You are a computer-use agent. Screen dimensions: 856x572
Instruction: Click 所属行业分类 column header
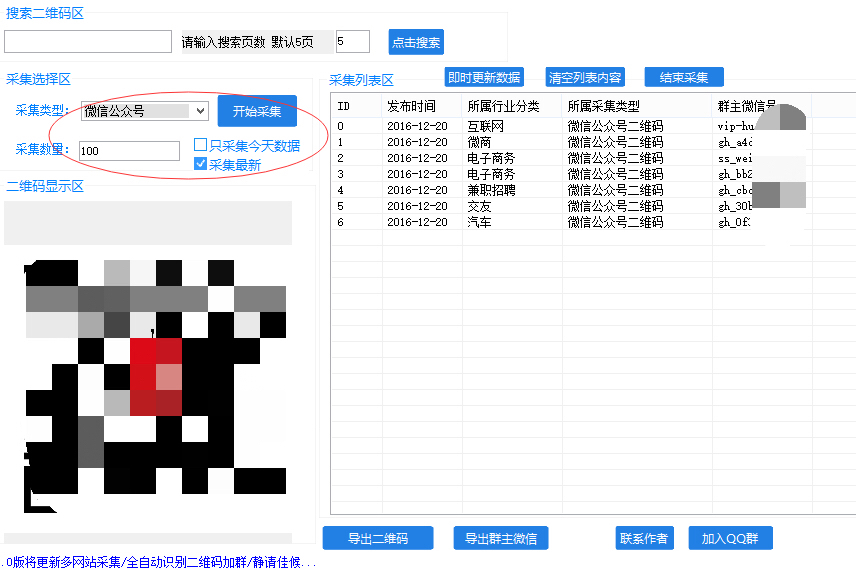512,106
